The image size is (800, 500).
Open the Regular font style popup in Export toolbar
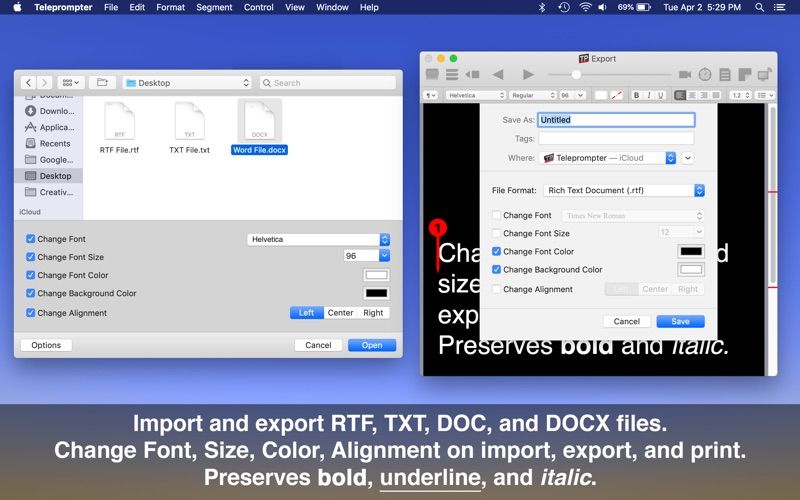pyautogui.click(x=533, y=95)
